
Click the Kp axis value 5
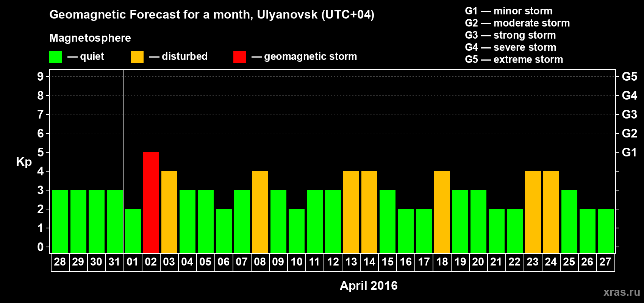coord(41,152)
